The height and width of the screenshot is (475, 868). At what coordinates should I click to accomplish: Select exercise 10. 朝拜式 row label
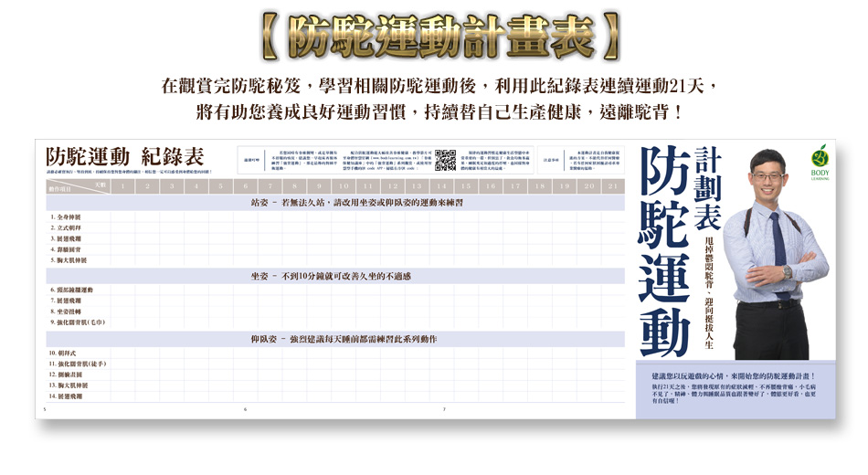click(64, 353)
